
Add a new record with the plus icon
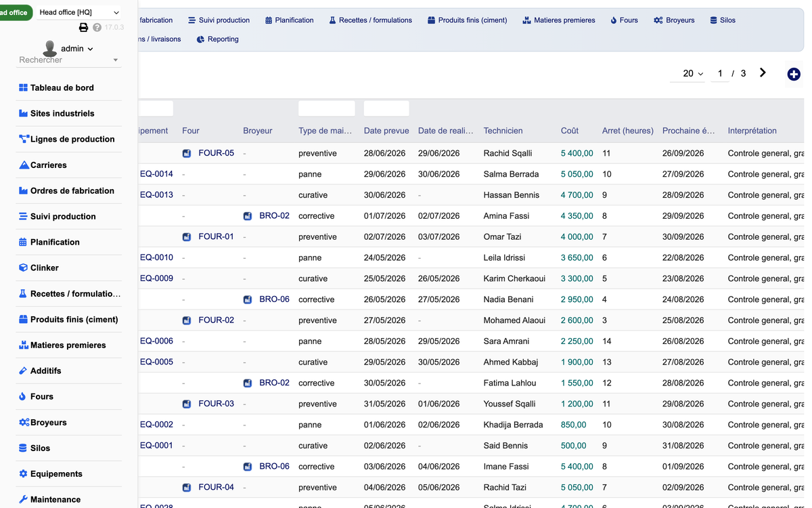[x=794, y=75]
